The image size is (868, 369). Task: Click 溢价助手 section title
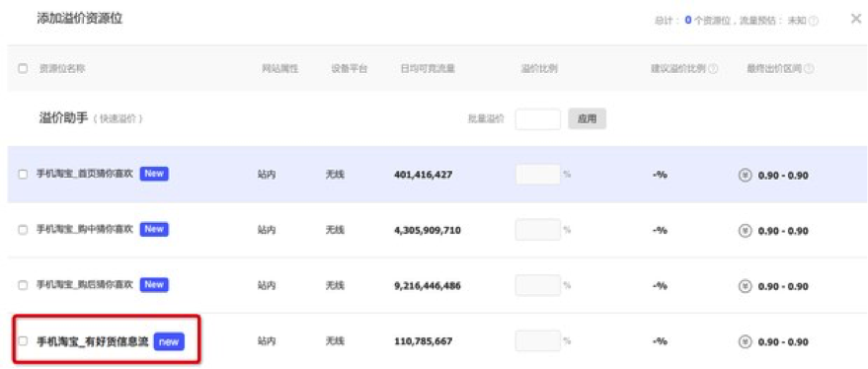(x=63, y=118)
